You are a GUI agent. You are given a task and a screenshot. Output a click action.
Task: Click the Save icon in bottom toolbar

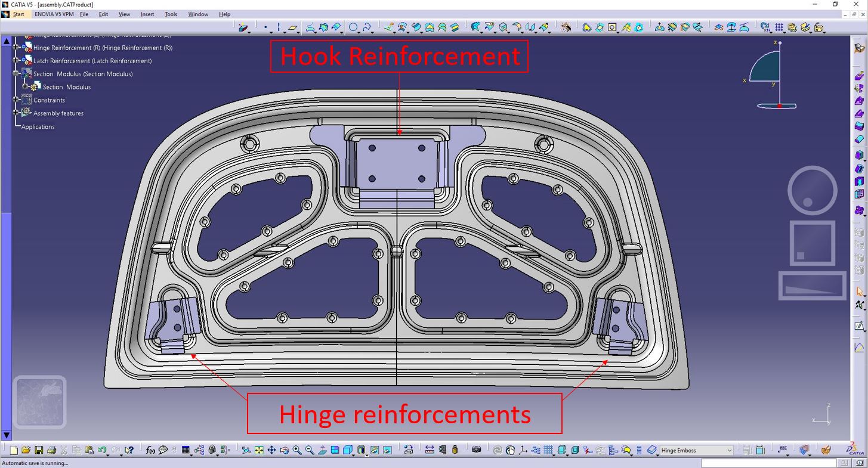click(x=39, y=450)
